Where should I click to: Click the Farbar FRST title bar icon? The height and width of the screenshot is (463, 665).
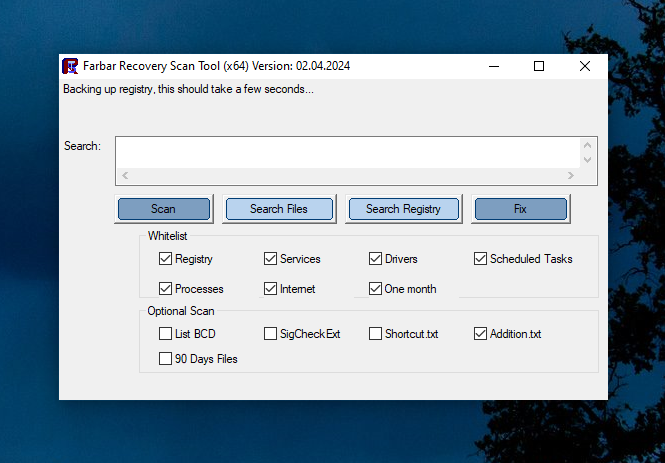pos(70,66)
